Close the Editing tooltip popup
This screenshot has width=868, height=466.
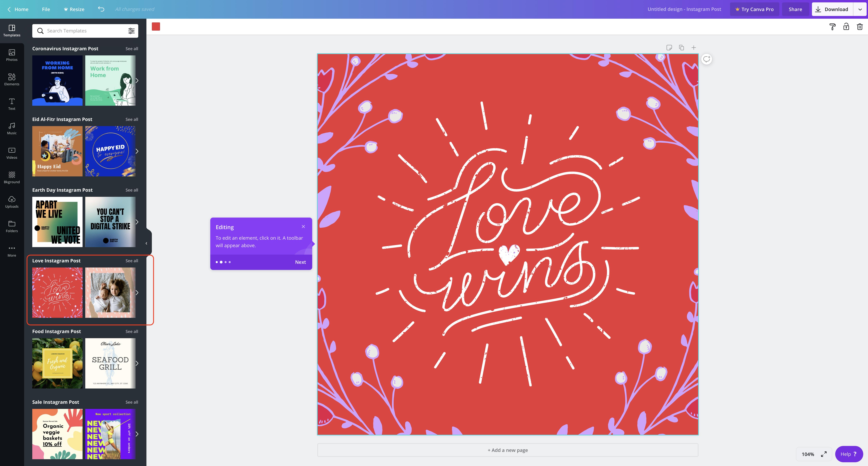(x=303, y=226)
